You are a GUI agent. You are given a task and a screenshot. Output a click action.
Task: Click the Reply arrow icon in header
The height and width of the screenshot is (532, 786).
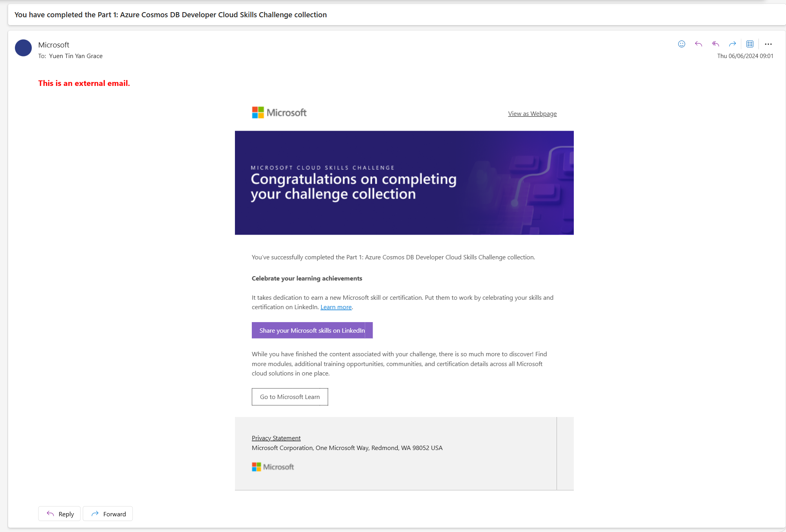pos(699,44)
